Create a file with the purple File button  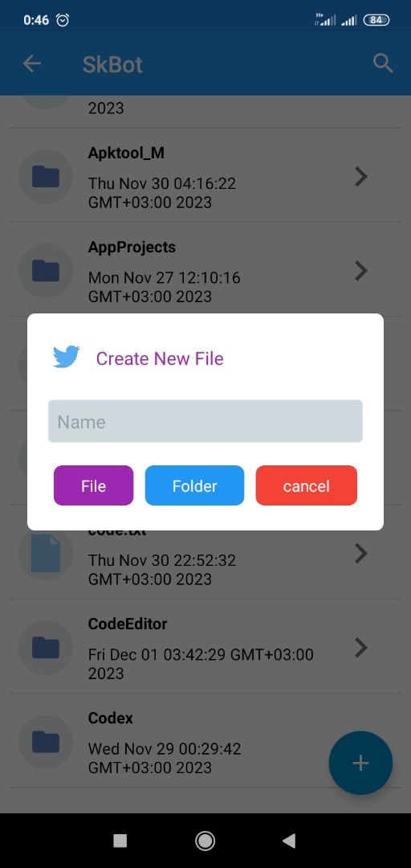(x=93, y=485)
